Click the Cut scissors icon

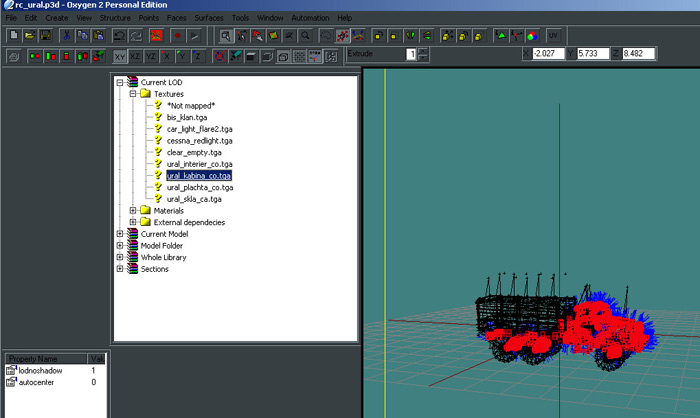(66, 36)
